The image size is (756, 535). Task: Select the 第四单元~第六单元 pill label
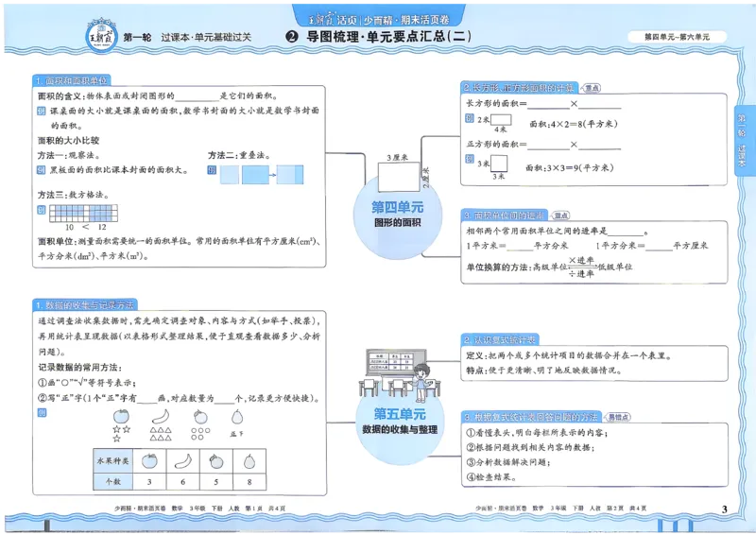[x=677, y=37]
